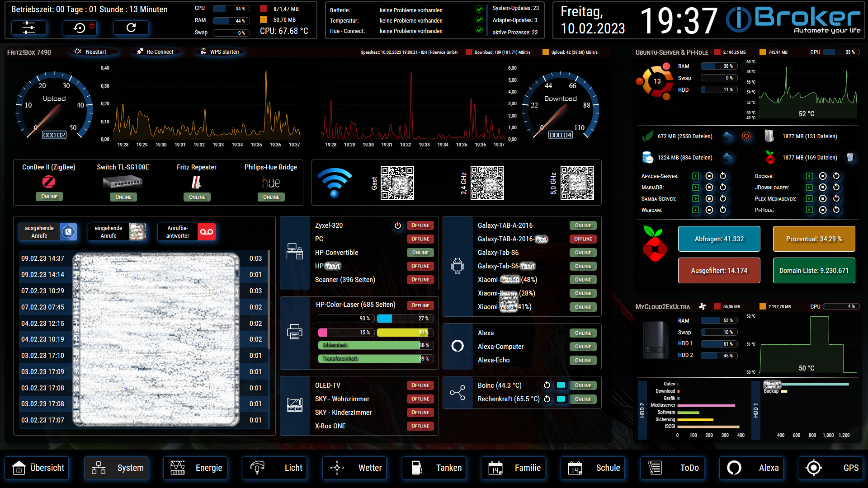Stop the Webcam service

709,210
